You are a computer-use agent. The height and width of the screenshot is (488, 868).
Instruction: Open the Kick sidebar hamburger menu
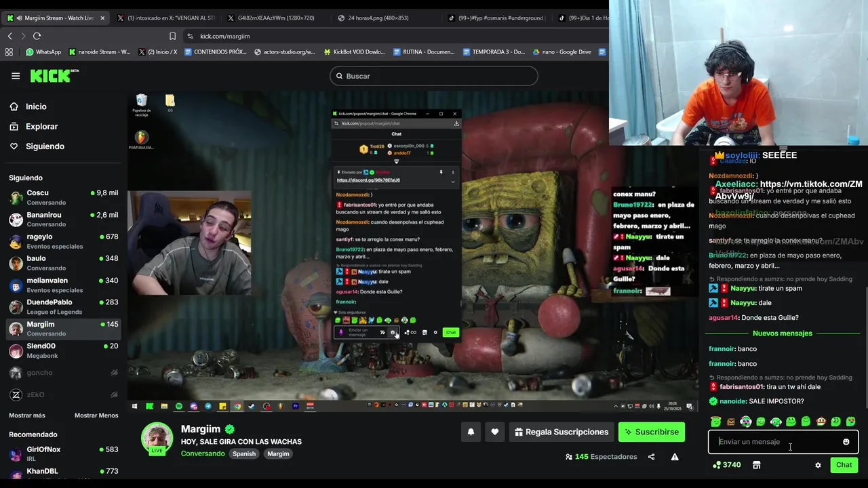coord(16,76)
